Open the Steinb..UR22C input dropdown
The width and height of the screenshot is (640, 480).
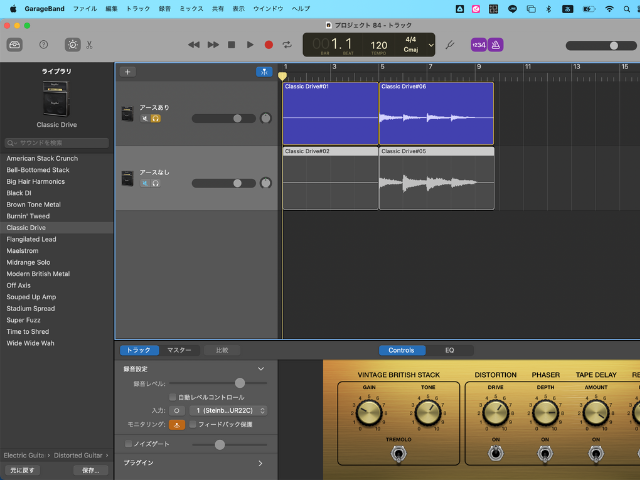[228, 411]
